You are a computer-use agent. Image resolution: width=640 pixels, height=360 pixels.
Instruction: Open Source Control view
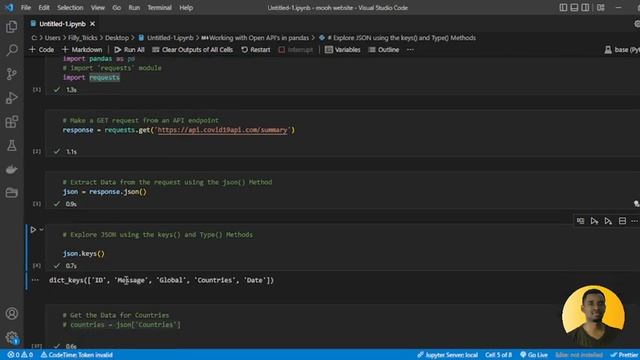[x=11, y=74]
